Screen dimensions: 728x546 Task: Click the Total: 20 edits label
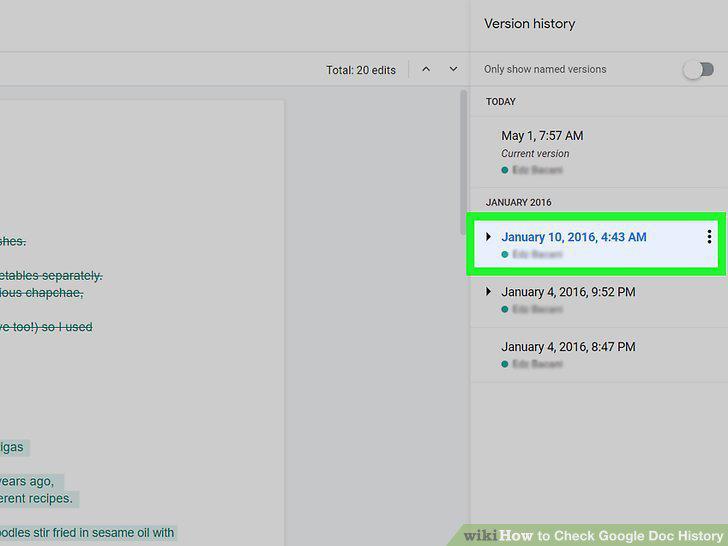pos(361,70)
